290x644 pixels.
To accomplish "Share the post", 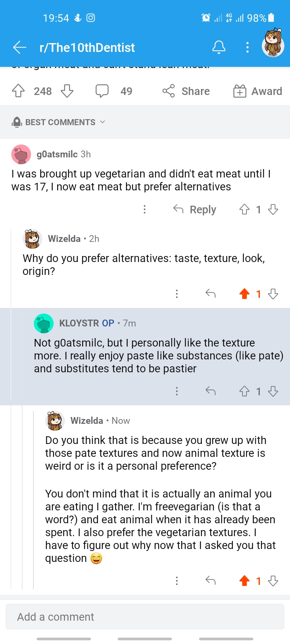I will 186,91.
